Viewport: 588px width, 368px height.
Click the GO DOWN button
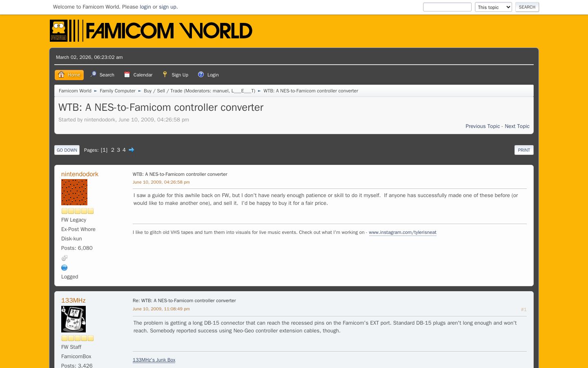pyautogui.click(x=67, y=150)
